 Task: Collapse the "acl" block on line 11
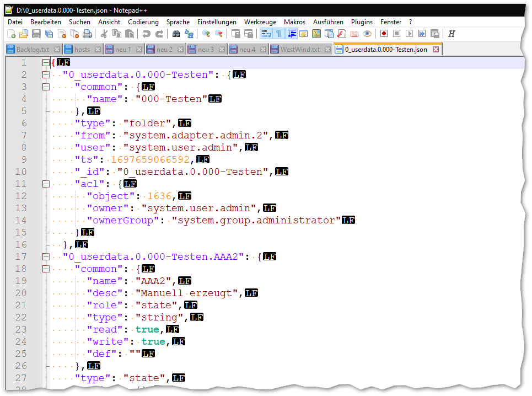(46, 184)
